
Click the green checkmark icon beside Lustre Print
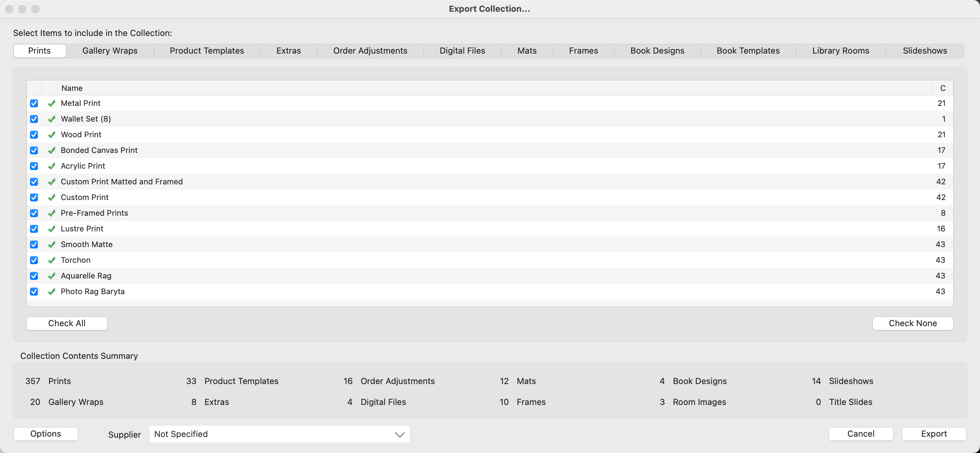click(x=52, y=229)
